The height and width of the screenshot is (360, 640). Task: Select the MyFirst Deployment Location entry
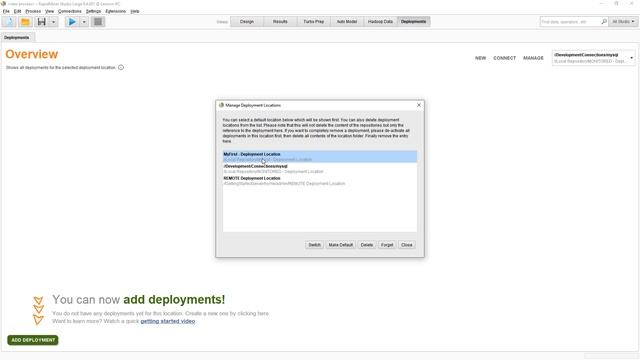pyautogui.click(x=320, y=157)
